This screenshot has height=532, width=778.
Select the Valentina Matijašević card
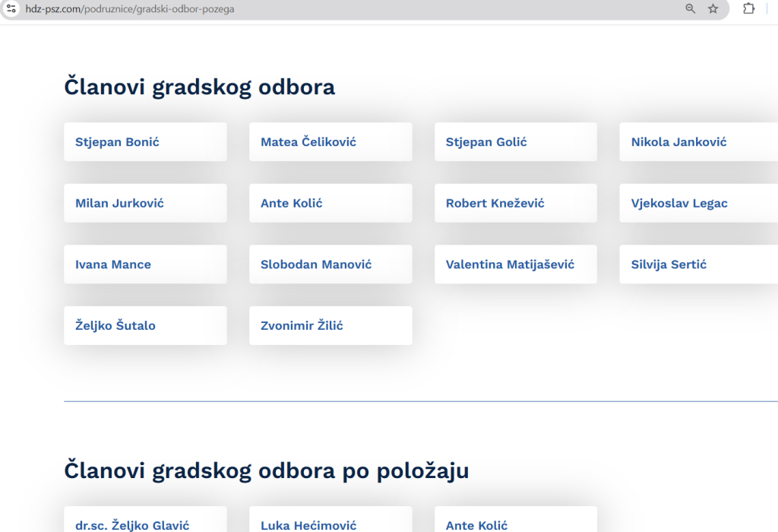[516, 264]
